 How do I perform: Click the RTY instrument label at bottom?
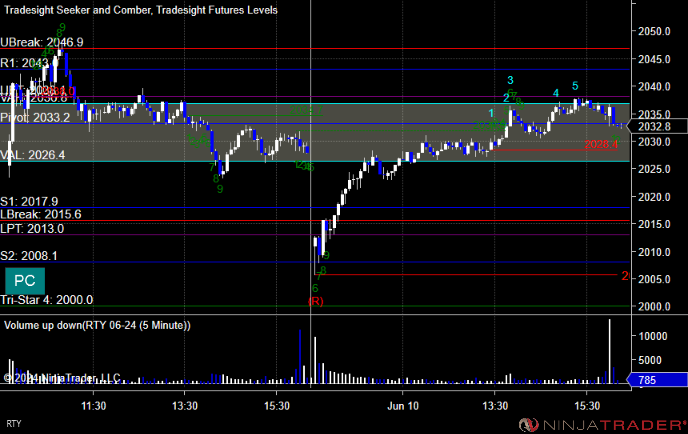click(x=14, y=423)
